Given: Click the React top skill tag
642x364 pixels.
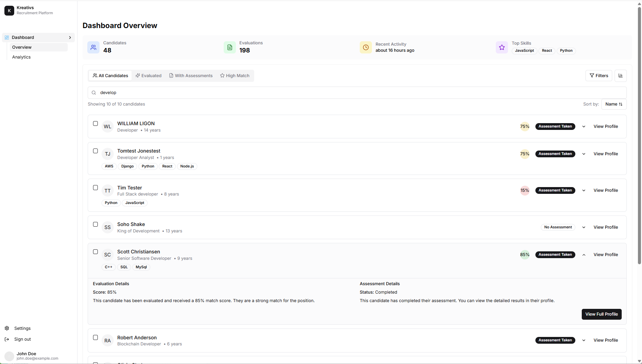Looking at the screenshot, I should click(547, 51).
